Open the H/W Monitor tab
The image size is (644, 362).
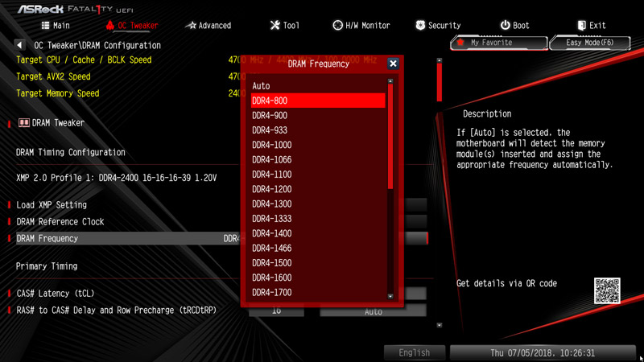coord(361,26)
